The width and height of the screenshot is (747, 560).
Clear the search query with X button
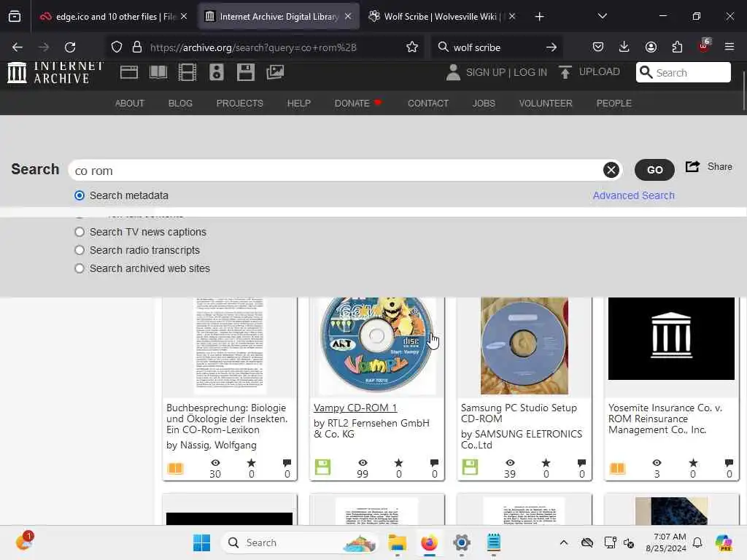(611, 170)
